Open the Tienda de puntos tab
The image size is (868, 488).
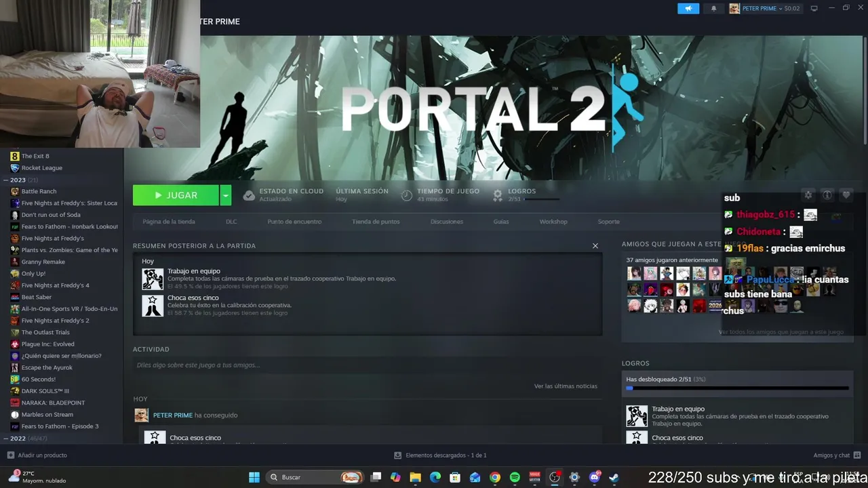click(376, 222)
